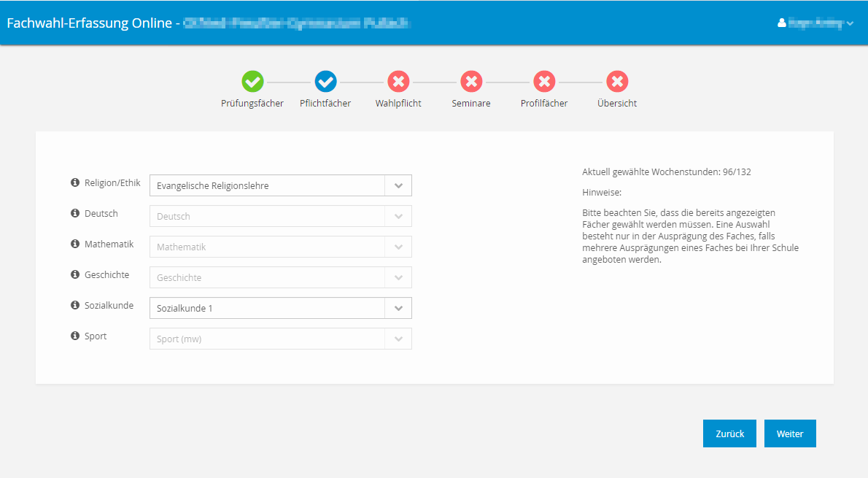Viewport: 868px width, 478px height.
Task: Open the user account menu in header
Action: coord(815,23)
